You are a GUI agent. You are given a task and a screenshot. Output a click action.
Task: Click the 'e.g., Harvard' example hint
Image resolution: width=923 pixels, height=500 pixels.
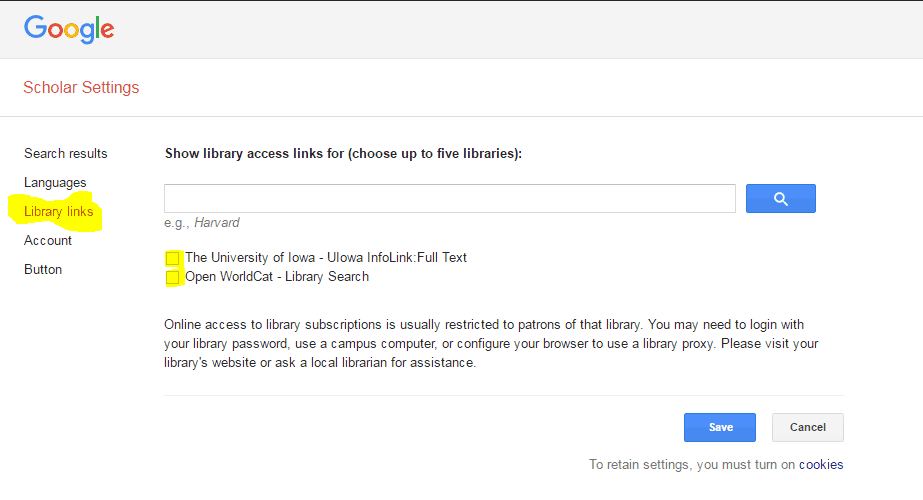pyautogui.click(x=202, y=223)
